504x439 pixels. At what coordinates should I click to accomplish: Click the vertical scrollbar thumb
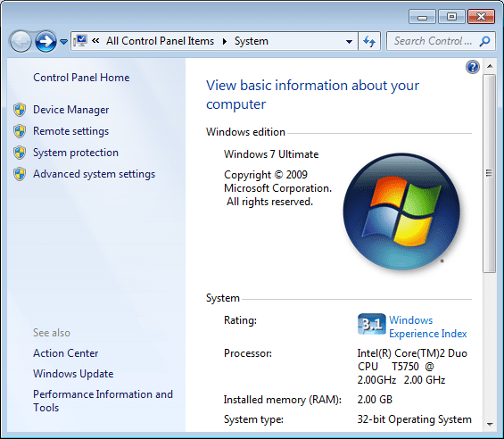tap(489, 173)
